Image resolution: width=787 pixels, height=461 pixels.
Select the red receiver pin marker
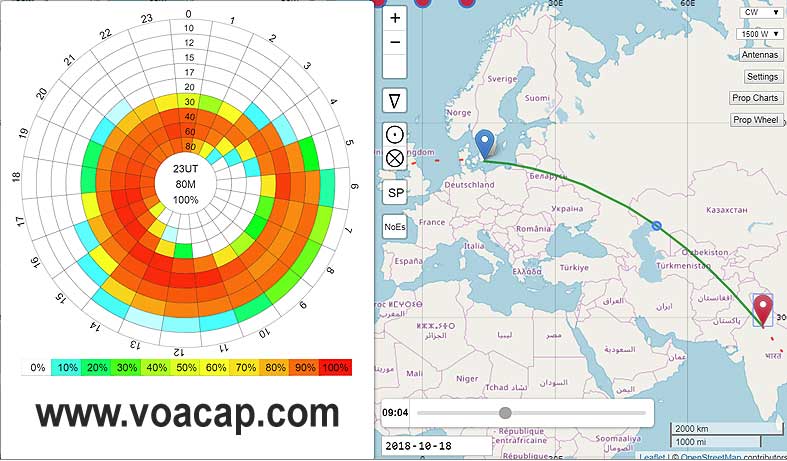[764, 309]
